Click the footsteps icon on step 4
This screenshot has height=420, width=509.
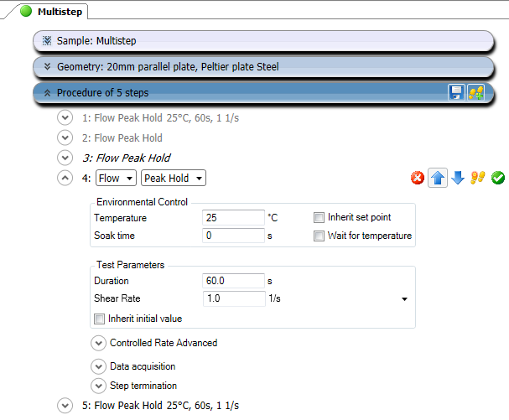(477, 178)
